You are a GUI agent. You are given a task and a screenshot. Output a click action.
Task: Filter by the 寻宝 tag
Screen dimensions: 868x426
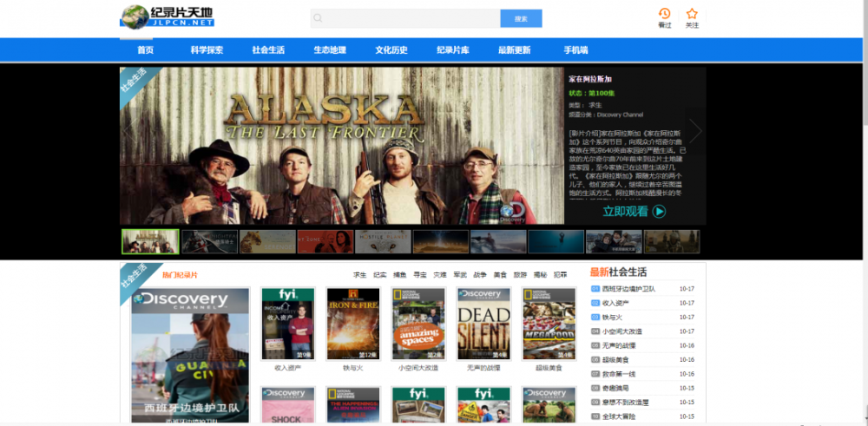[419, 275]
